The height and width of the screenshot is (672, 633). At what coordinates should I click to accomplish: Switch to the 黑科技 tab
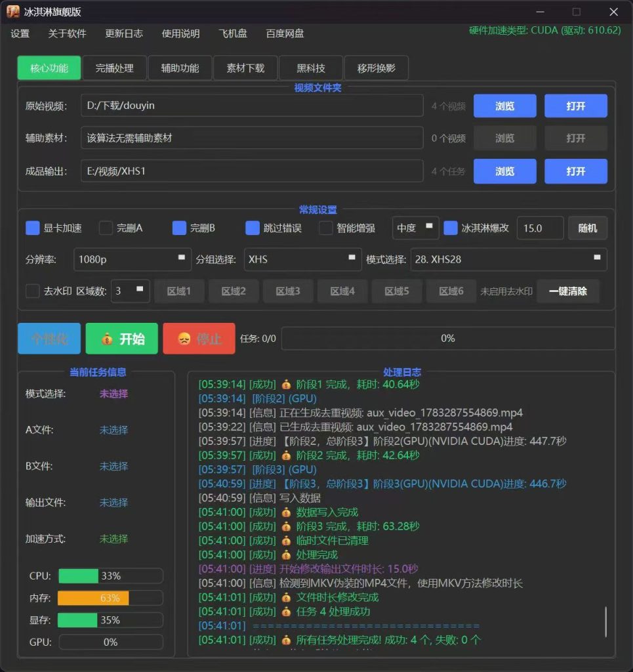click(x=311, y=68)
